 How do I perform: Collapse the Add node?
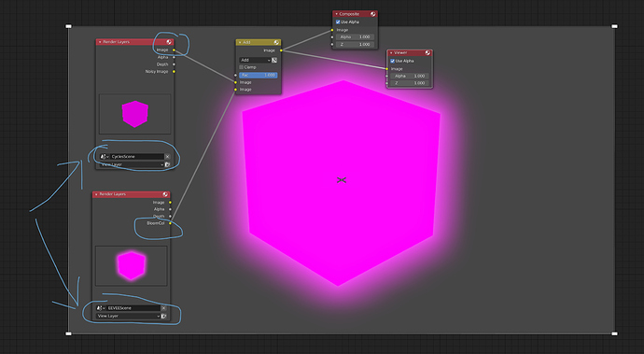tap(240, 42)
